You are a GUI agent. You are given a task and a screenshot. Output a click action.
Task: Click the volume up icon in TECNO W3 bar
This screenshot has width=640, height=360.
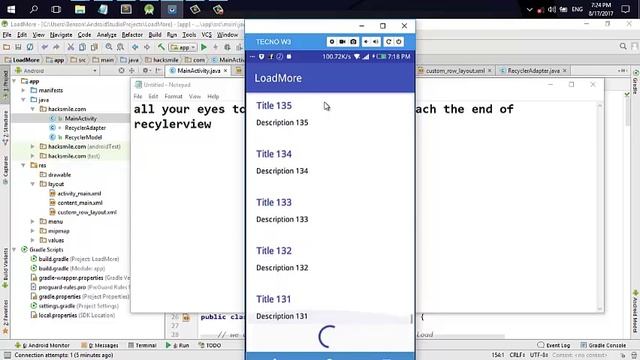(x=376, y=42)
